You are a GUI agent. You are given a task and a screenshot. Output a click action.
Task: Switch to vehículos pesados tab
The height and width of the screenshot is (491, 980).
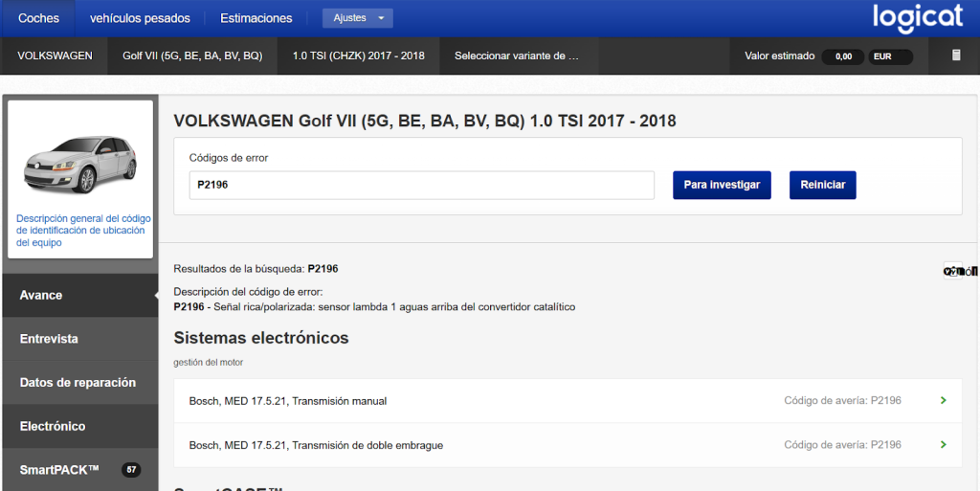click(140, 18)
